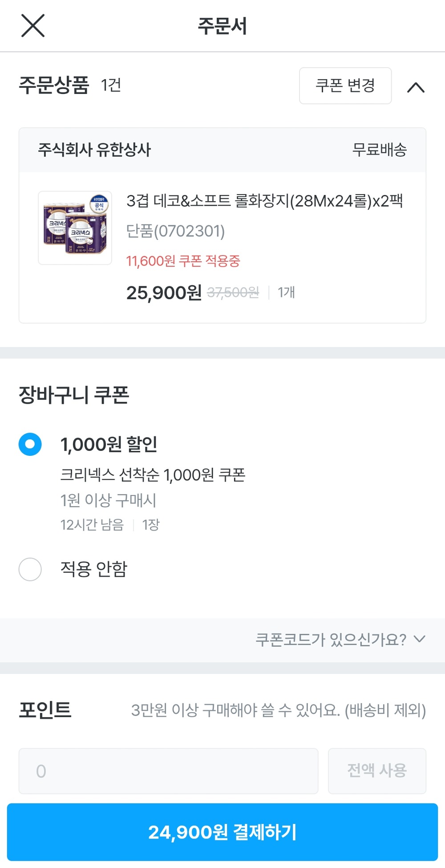This screenshot has width=445, height=868.
Task: Select the 1,000원 할인 coupon radio button
Action: tap(30, 444)
